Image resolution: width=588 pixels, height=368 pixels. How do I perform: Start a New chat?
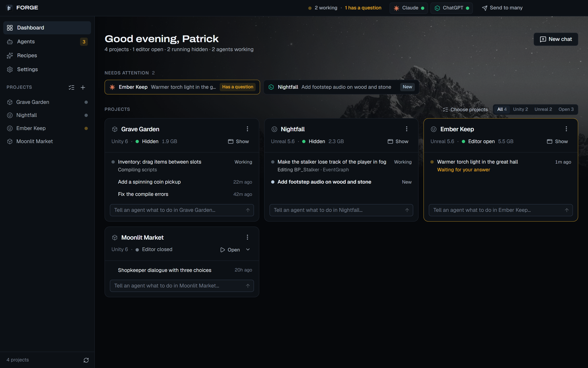coord(556,39)
